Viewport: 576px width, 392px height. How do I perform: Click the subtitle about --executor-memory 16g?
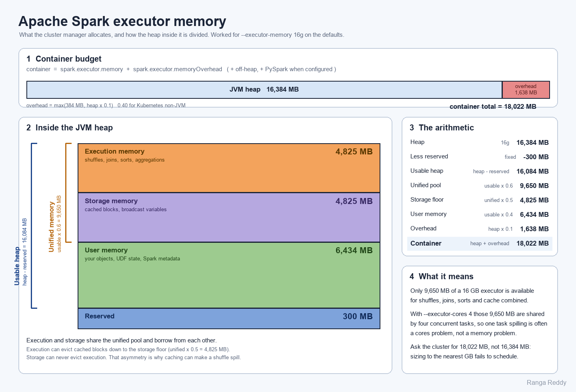pyautogui.click(x=182, y=35)
